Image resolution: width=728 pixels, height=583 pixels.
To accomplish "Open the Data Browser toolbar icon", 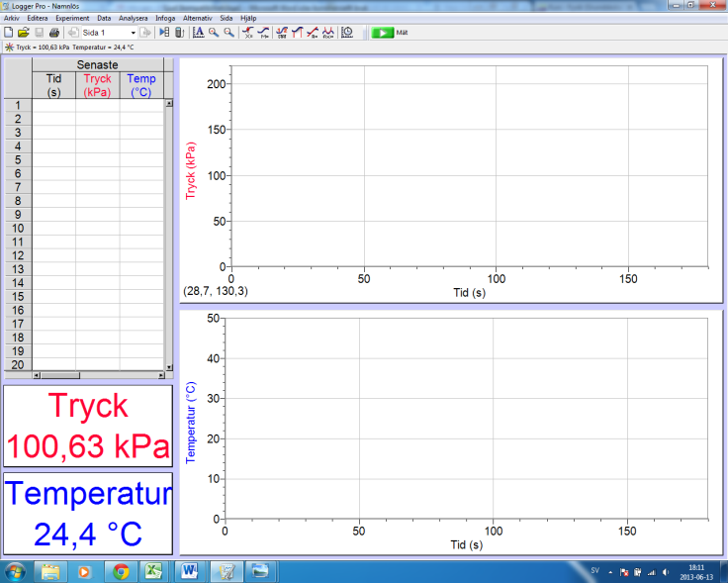I will point(164,33).
